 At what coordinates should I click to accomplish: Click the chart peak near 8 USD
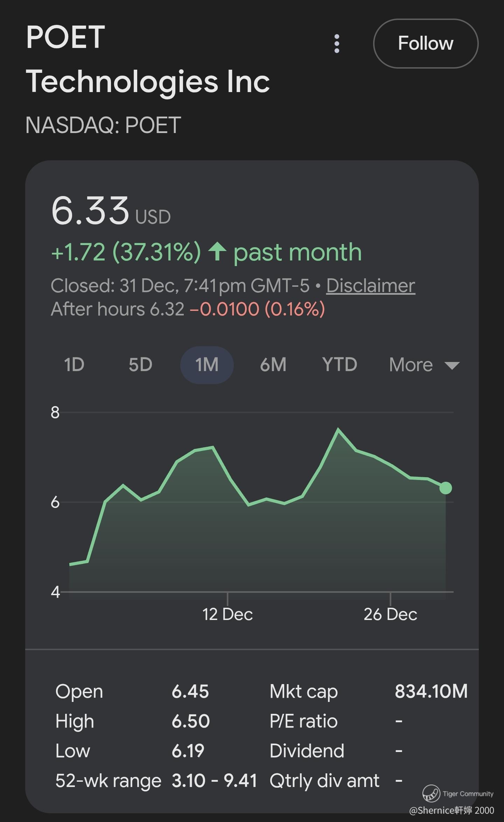pyautogui.click(x=338, y=429)
